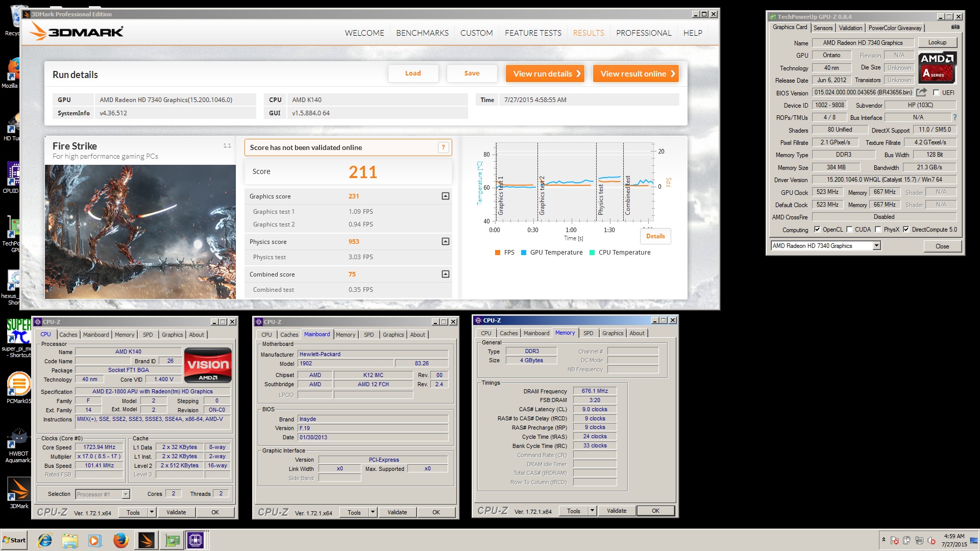This screenshot has height=551, width=980.
Task: Open Tools dropdown arrow in CPU-Z Memory window
Action: coord(592,511)
